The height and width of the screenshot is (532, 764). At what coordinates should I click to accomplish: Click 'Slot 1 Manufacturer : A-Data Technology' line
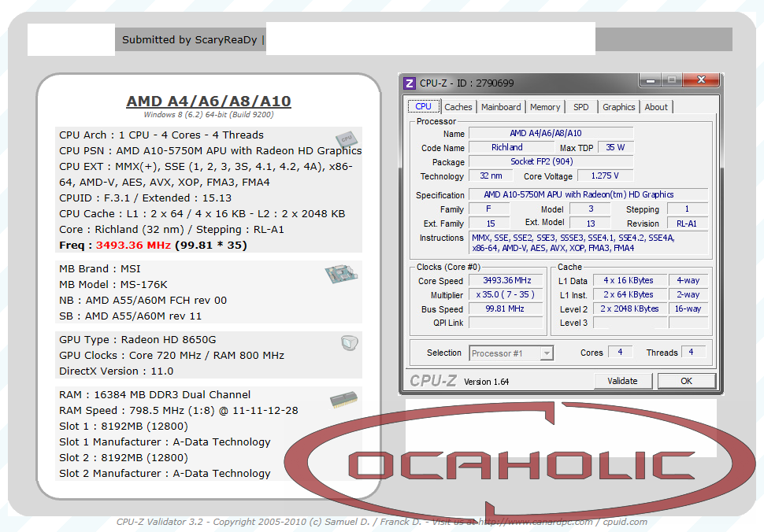(165, 442)
